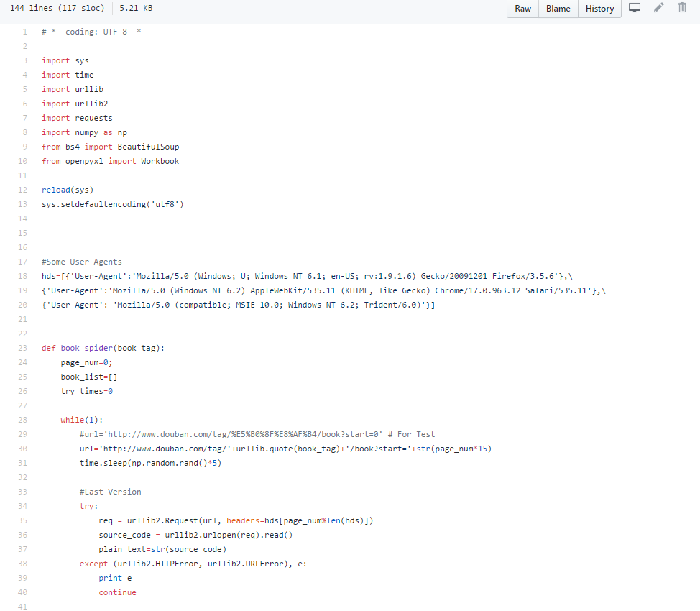
Task: Click the 'print e' statement
Action: coord(115,578)
